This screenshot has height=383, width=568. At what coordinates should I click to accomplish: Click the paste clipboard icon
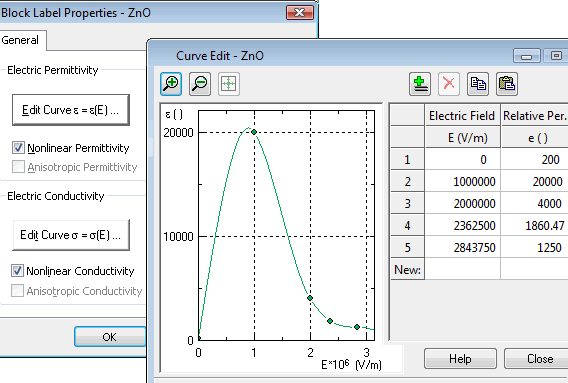(507, 84)
